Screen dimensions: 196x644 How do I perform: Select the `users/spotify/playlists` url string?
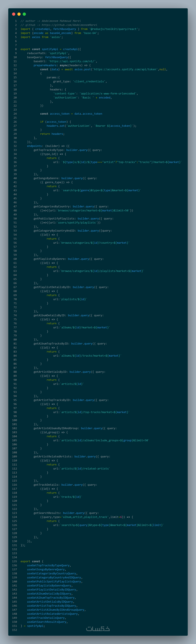[77, 222]
